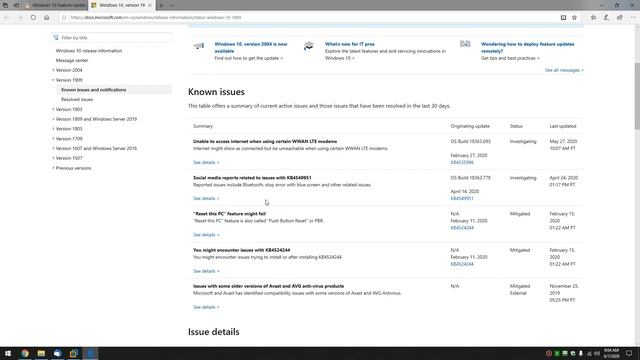
Task: Show tabs you've set aside
Action: coord(5,5)
